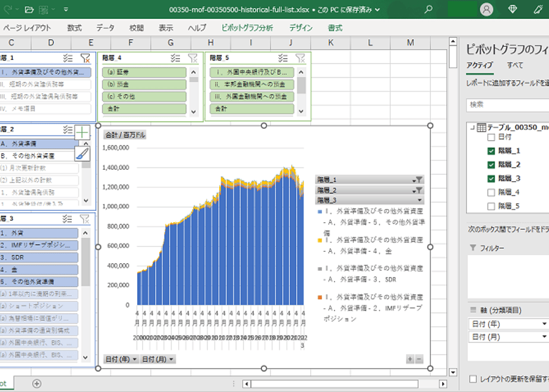Switch to すべて tab in field pane
The image size is (549, 392).
tap(515, 65)
